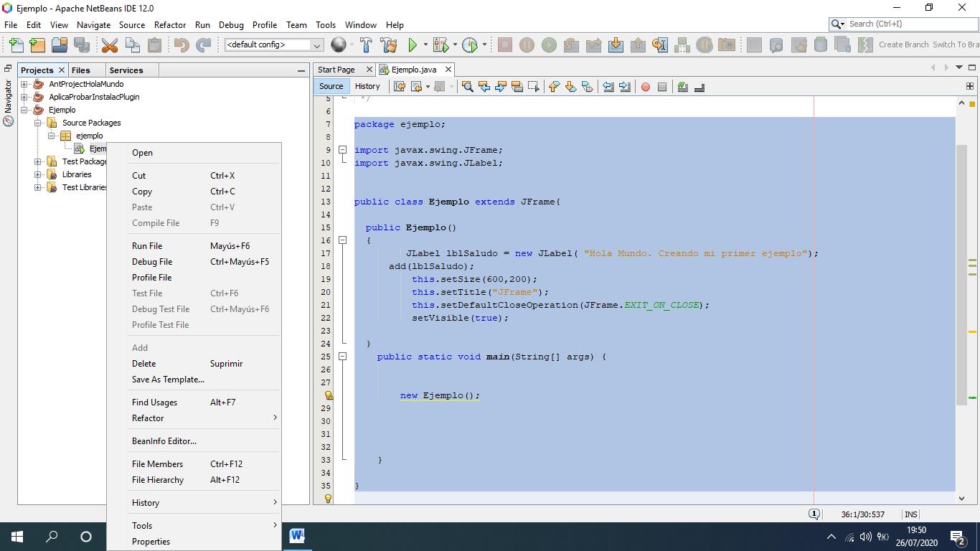Expand the AntProjectHolaMundo project node
This screenshot has width=980, height=551.
tap(24, 84)
